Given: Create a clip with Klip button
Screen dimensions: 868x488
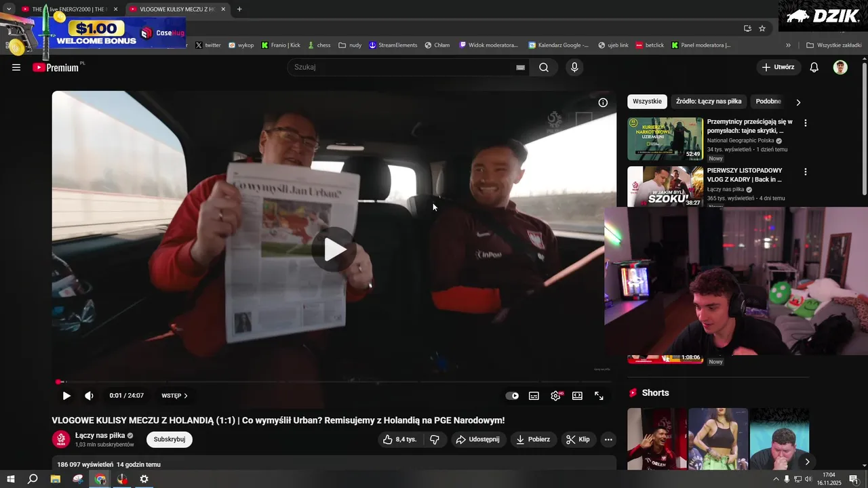Looking at the screenshot, I should point(578,439).
